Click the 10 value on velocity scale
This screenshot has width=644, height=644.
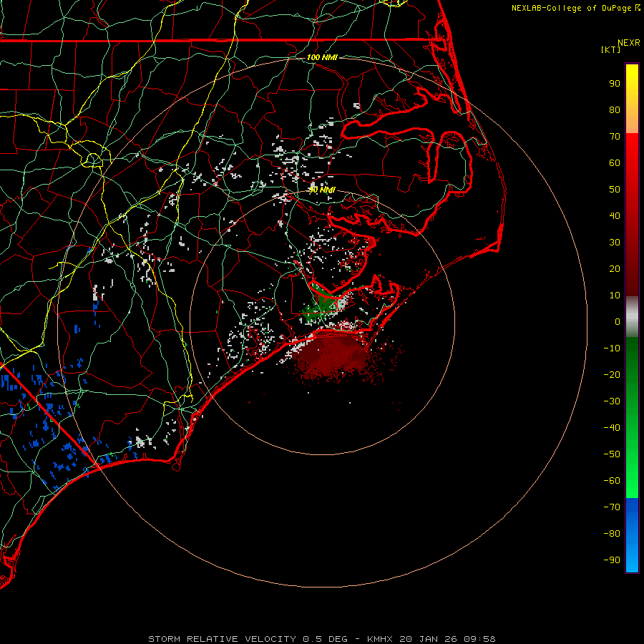[615, 296]
